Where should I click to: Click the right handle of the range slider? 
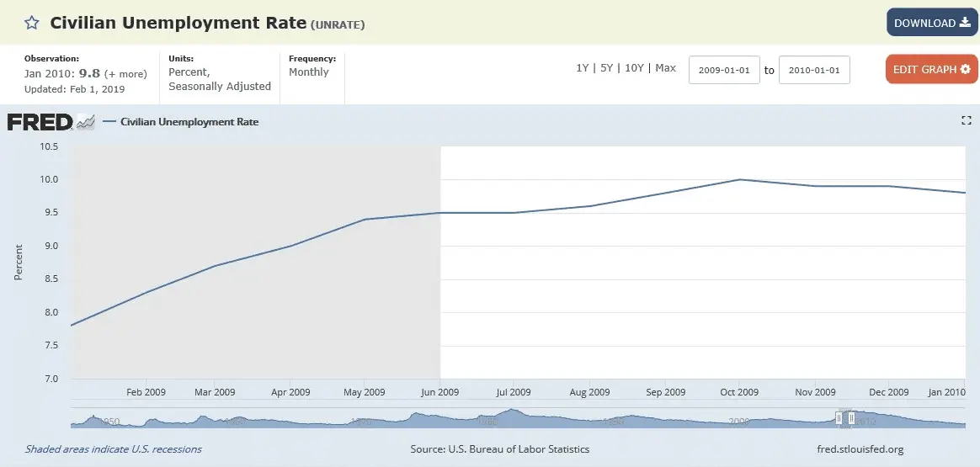point(851,417)
